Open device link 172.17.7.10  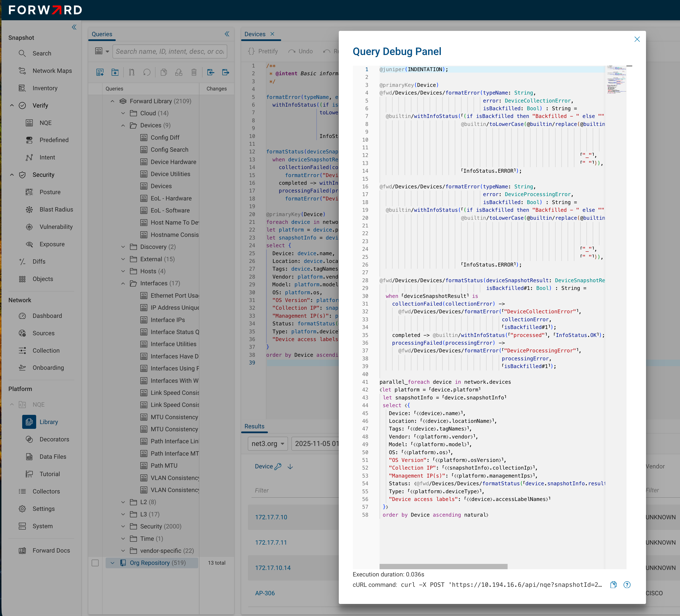point(271,517)
